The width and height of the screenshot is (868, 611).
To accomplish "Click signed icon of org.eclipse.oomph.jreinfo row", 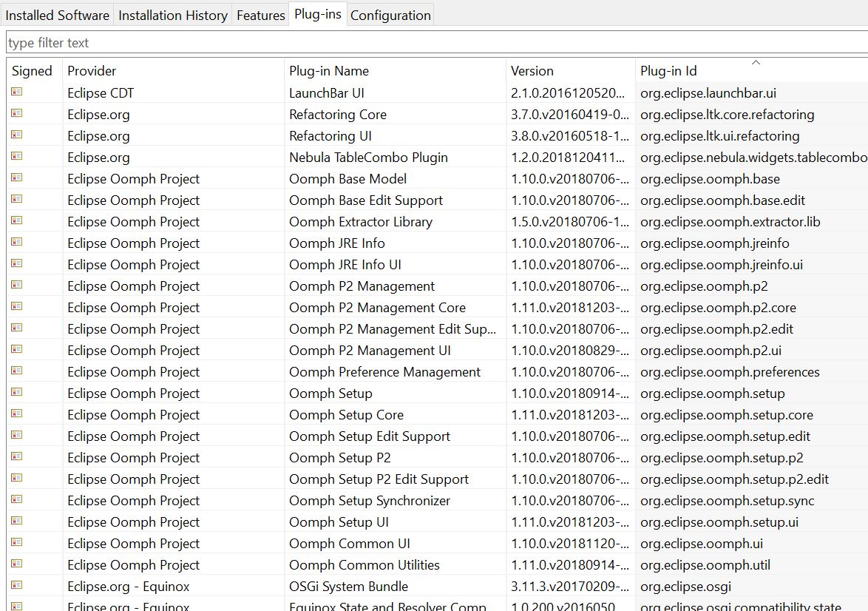I will pyautogui.click(x=16, y=242).
